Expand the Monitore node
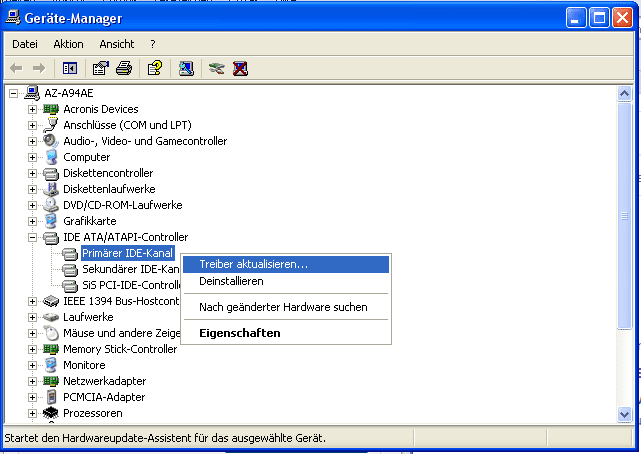 (32, 365)
